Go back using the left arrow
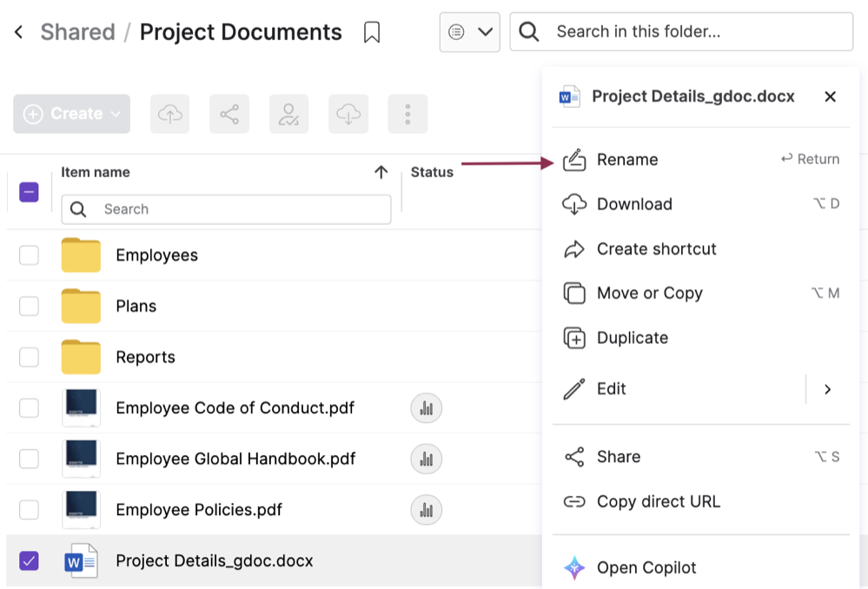 pos(19,33)
